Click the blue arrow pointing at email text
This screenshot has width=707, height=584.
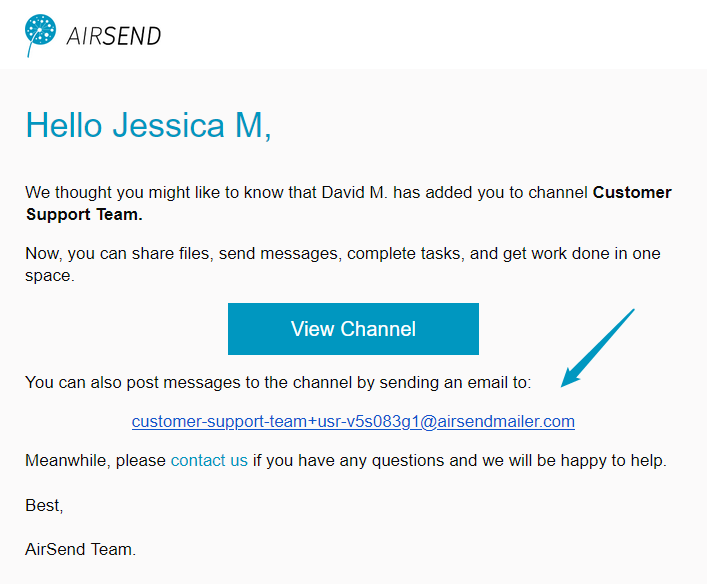coord(597,348)
